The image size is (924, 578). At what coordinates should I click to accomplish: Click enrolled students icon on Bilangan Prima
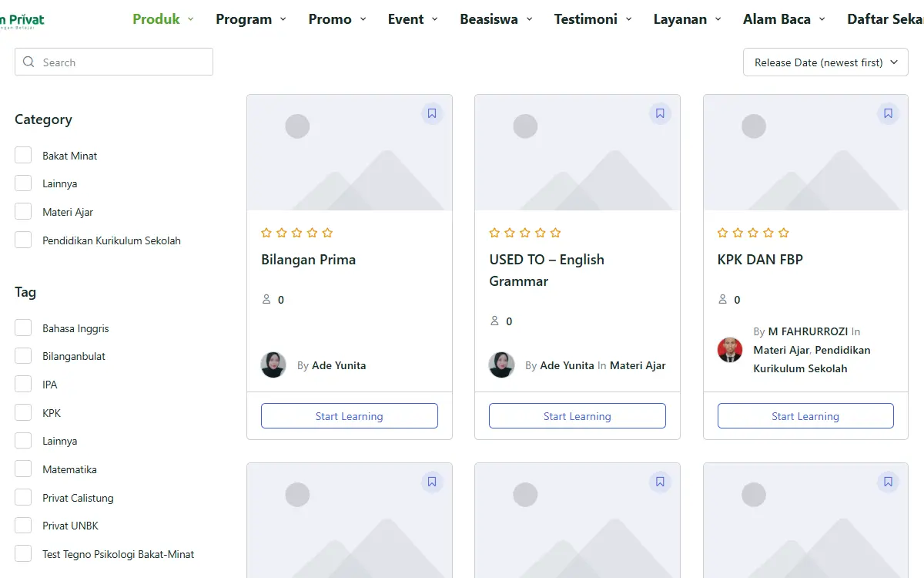coord(267,299)
